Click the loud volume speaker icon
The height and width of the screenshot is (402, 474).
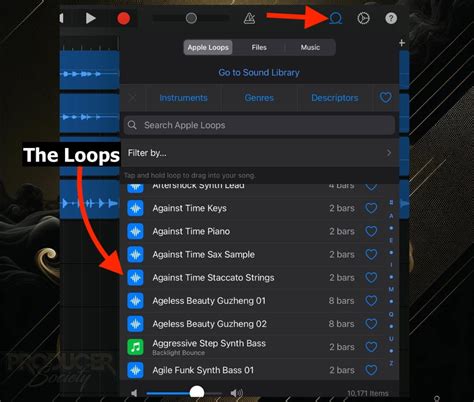237,393
